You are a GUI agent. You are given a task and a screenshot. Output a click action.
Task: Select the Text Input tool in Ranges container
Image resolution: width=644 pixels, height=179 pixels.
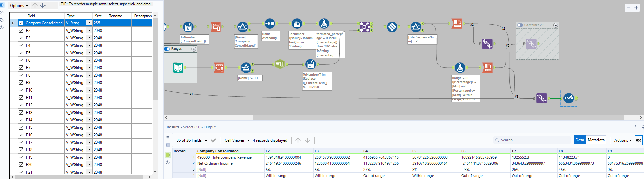(178, 67)
